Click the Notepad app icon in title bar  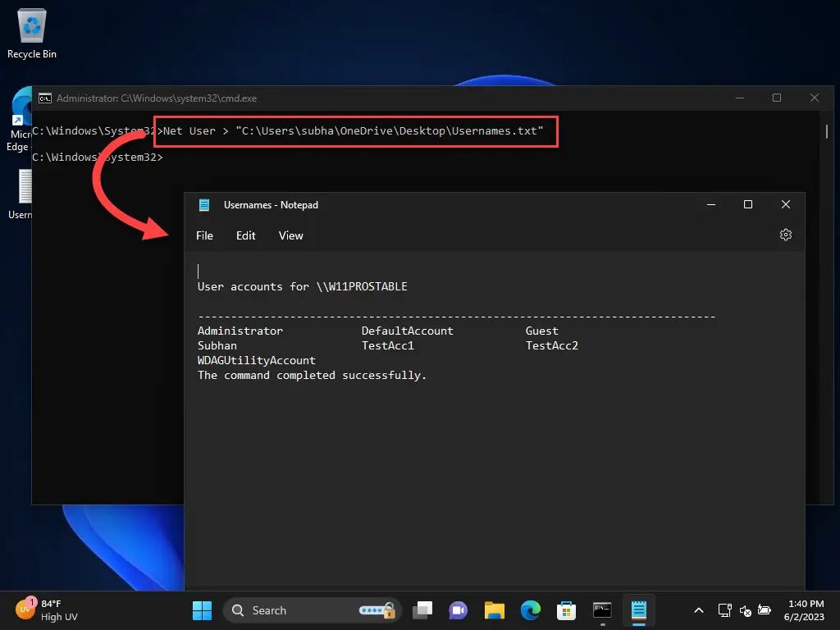(204, 204)
